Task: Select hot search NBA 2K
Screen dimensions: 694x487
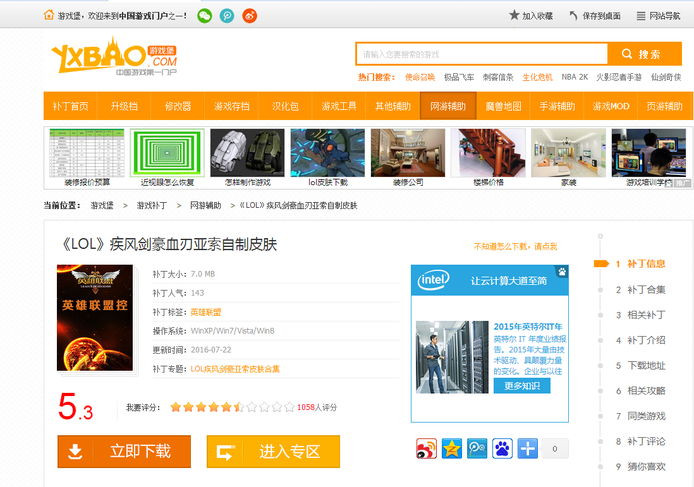Action: click(x=574, y=77)
